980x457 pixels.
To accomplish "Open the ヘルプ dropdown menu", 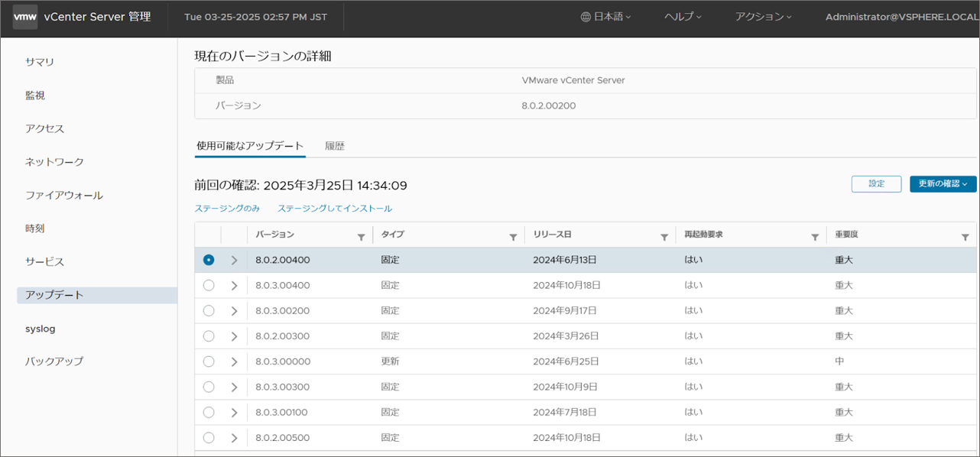I will [x=683, y=17].
